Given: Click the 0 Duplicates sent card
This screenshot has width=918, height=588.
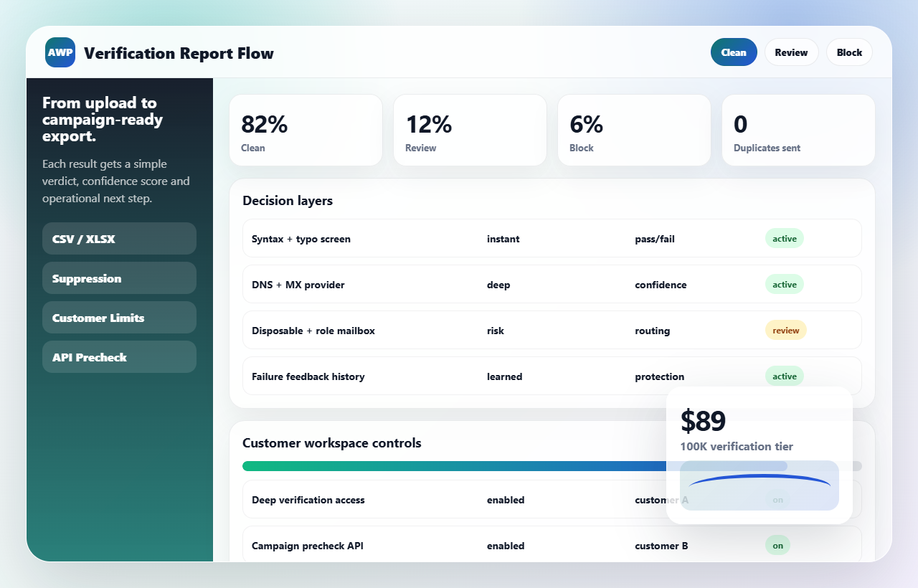Looking at the screenshot, I should point(798,131).
